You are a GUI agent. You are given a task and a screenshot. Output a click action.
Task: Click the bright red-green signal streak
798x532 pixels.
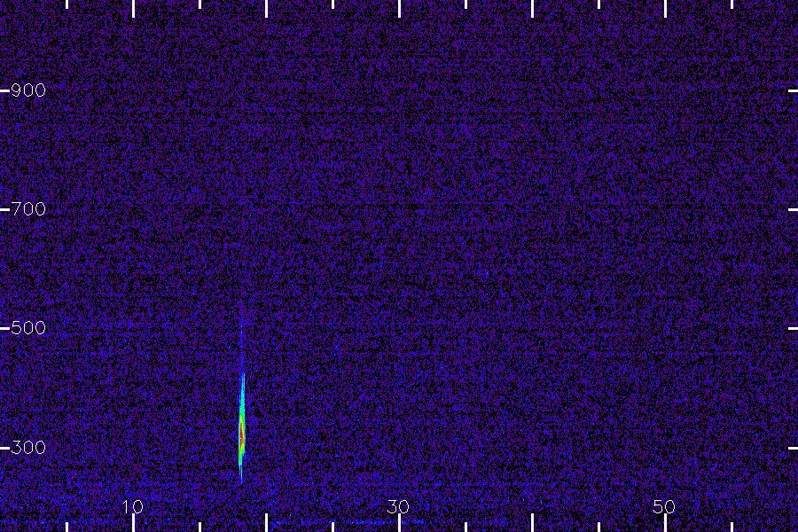pos(242,427)
